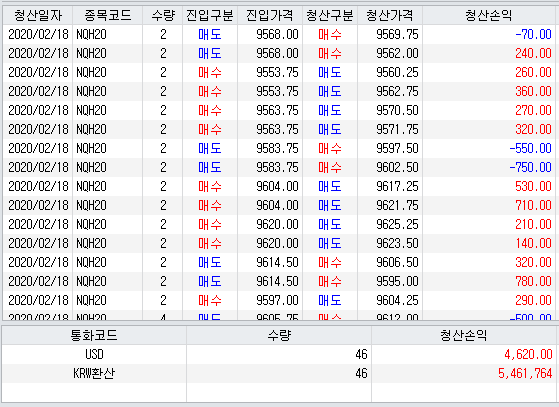Select the row with 청산가격 9562.00
This screenshot has width=559, height=407.
pos(279,53)
